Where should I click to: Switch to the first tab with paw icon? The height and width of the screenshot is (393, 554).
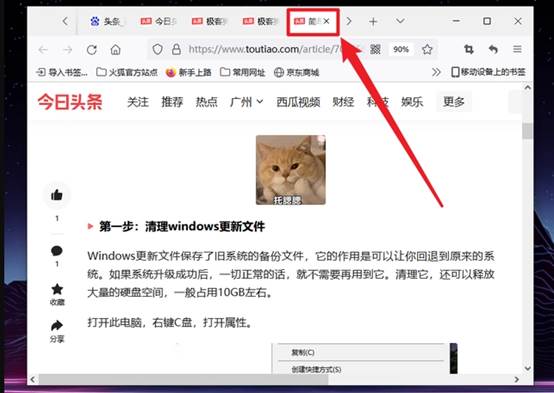pos(106,22)
